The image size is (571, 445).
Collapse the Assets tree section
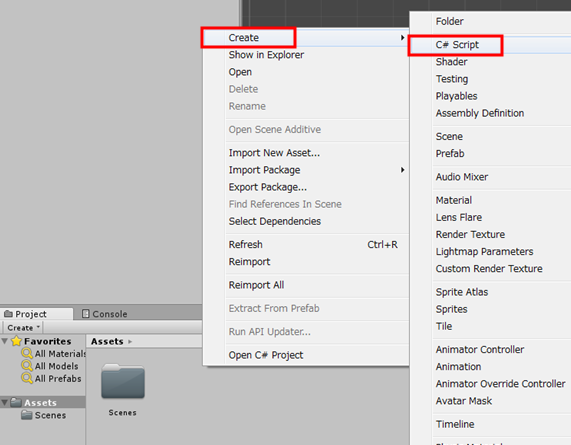pos(5,403)
